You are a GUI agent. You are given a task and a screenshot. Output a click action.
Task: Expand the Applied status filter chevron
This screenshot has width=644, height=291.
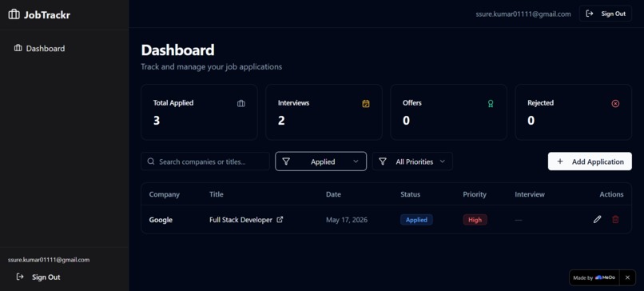pyautogui.click(x=356, y=161)
